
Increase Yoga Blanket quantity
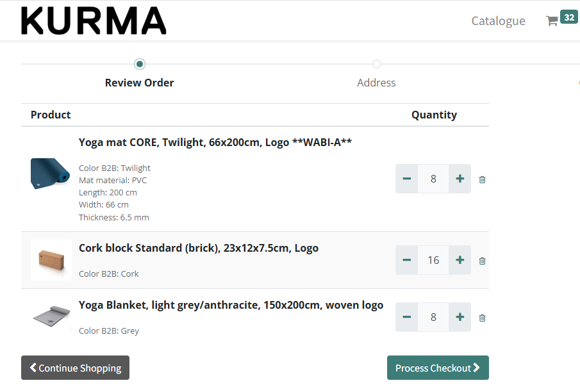click(460, 317)
